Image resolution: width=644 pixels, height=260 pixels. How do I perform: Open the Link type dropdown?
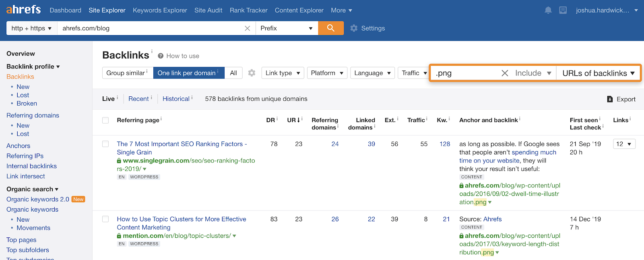point(283,73)
